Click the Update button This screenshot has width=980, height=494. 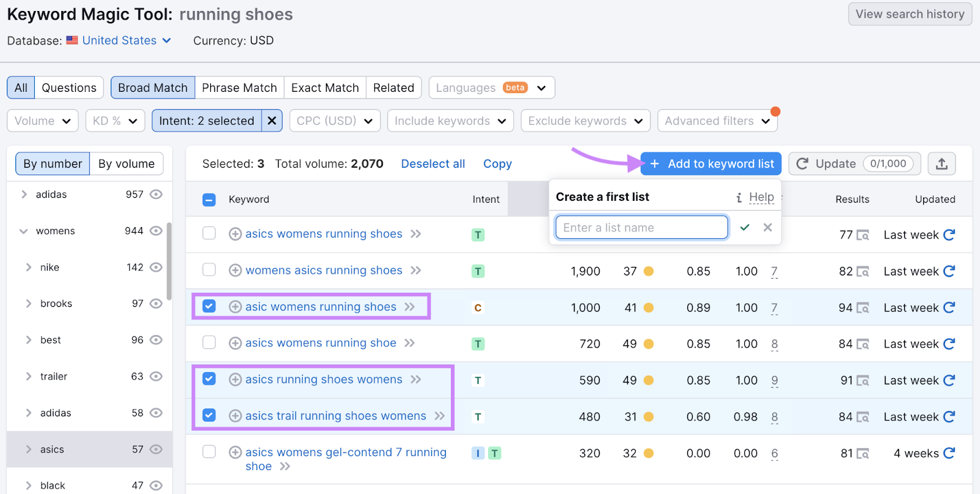pos(854,163)
